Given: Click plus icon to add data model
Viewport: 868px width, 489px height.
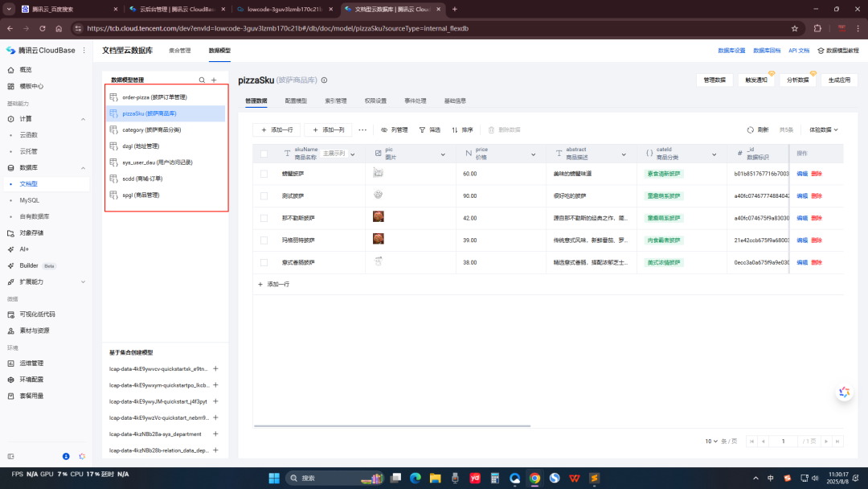Looking at the screenshot, I should pyautogui.click(x=215, y=80).
